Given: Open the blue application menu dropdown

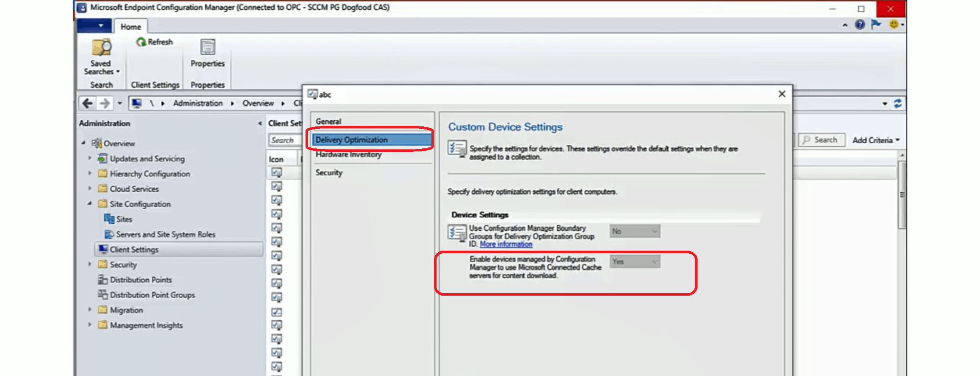Looking at the screenshot, I should (94, 26).
